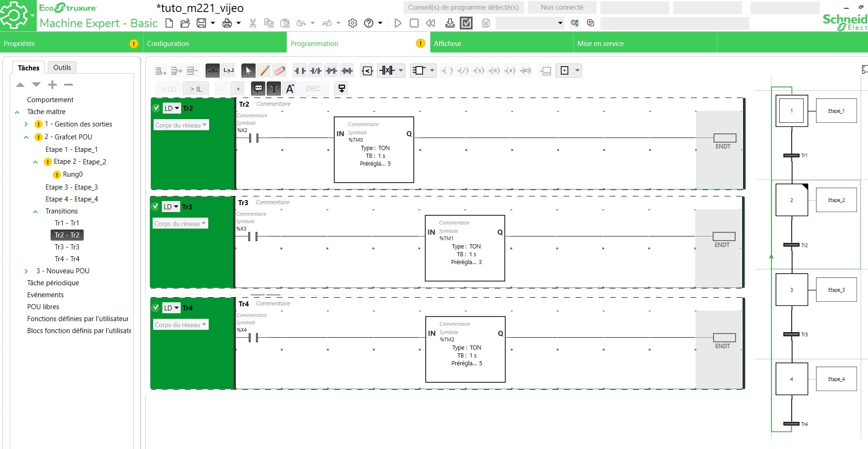This screenshot has width=868, height=449.
Task: Insert a comparison block
Action: (367, 70)
